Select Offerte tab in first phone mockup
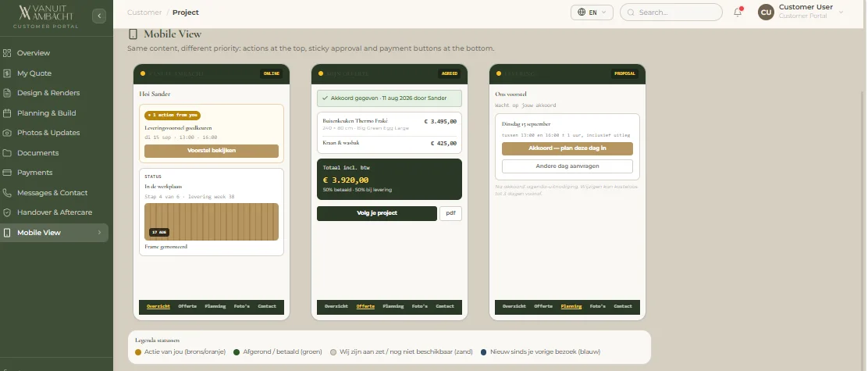Image resolution: width=868 pixels, height=371 pixels. (187, 306)
